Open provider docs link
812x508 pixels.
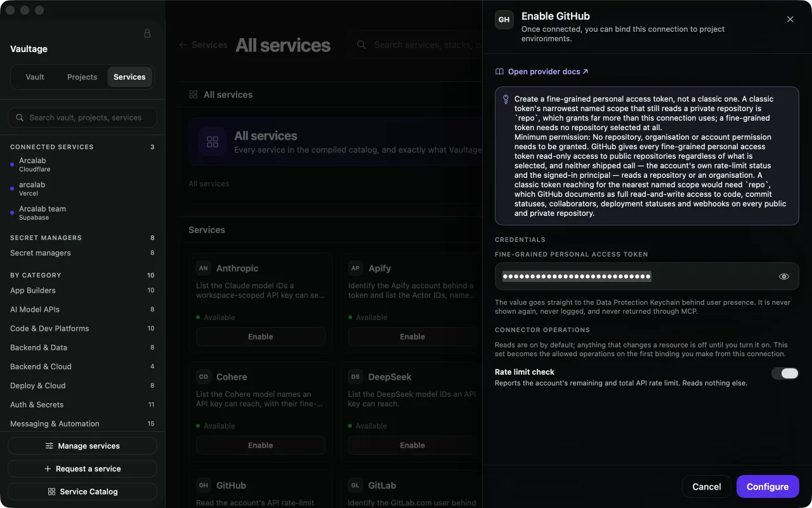click(x=547, y=72)
